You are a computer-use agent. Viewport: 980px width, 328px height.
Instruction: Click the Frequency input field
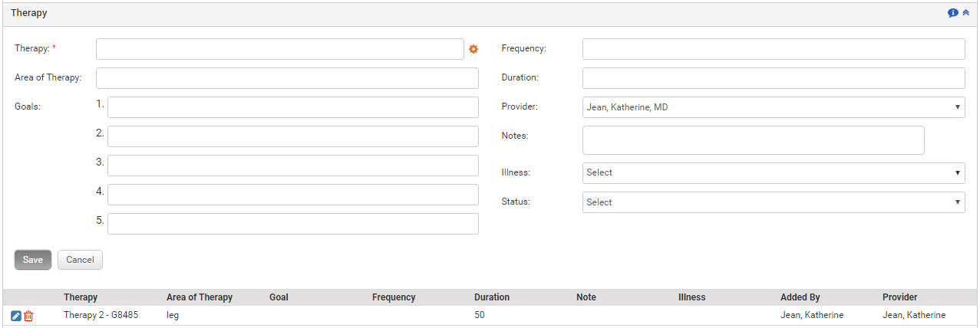click(x=773, y=49)
